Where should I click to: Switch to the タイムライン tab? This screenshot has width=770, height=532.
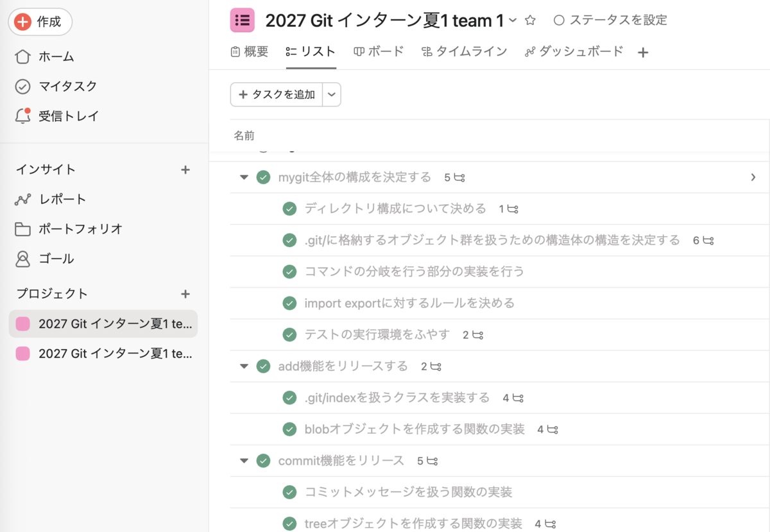464,51
